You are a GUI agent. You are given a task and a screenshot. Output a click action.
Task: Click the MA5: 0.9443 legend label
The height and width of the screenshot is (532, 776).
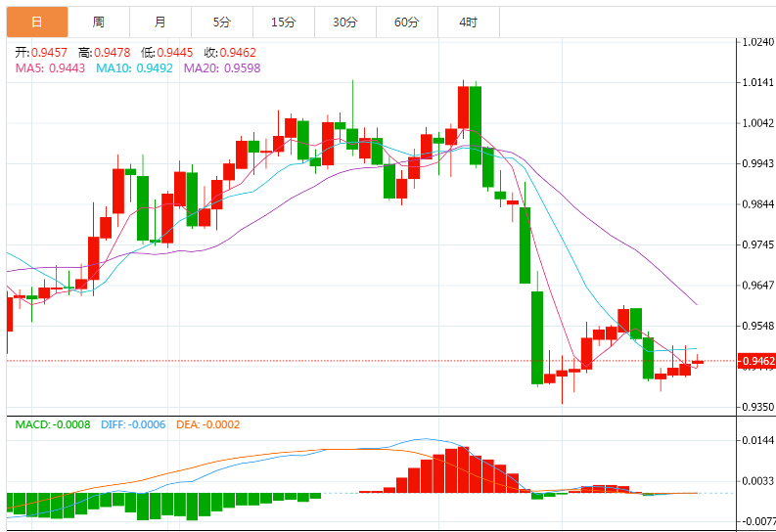50,68
